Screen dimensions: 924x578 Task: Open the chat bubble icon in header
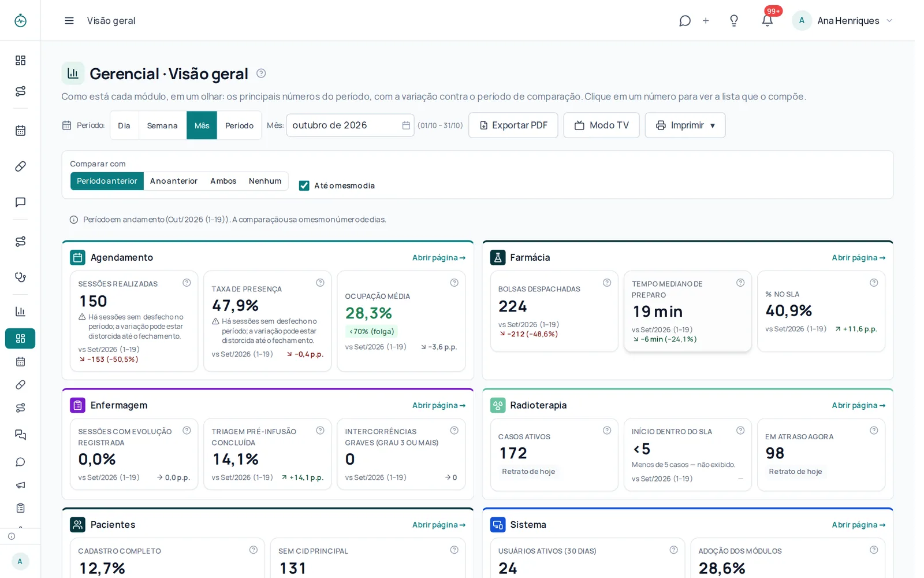685,21
